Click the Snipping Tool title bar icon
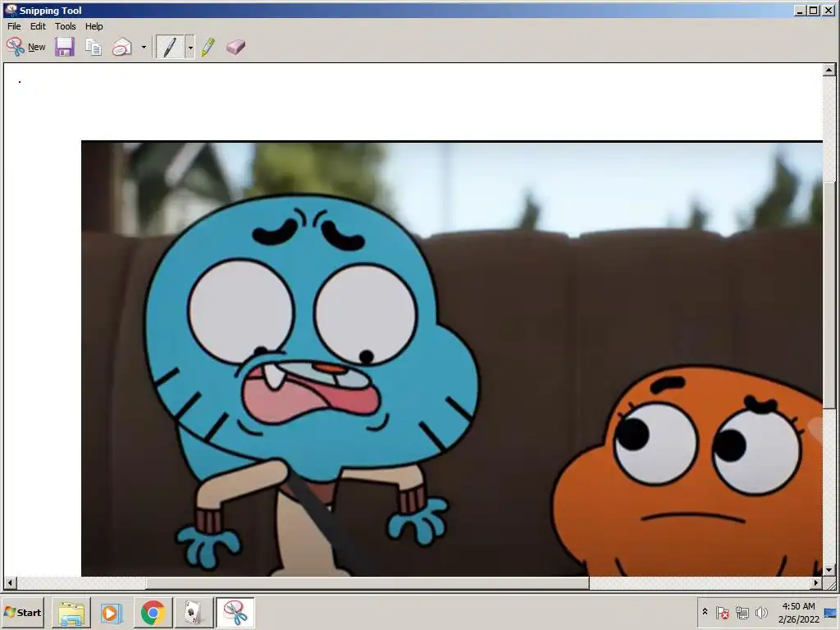The width and height of the screenshot is (840, 630). click(10, 10)
